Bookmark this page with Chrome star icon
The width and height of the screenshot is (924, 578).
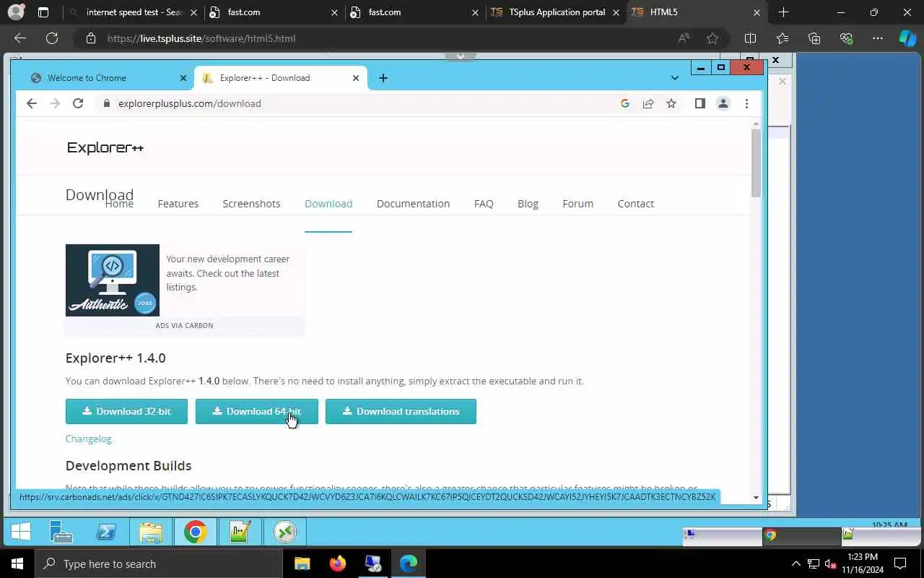[671, 103]
